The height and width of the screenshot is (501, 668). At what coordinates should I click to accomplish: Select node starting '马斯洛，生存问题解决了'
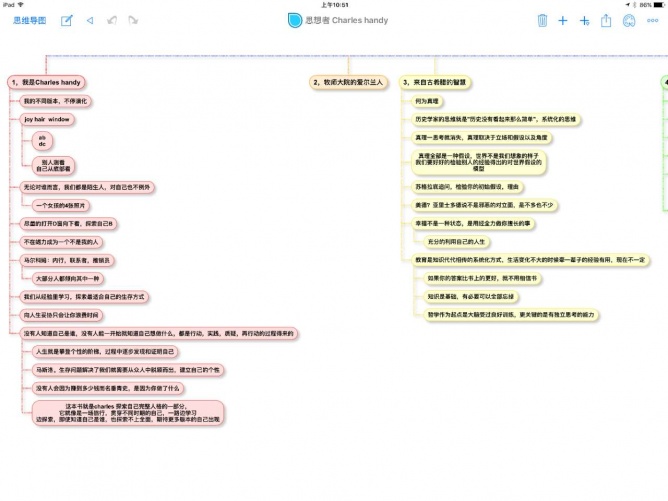click(128, 370)
